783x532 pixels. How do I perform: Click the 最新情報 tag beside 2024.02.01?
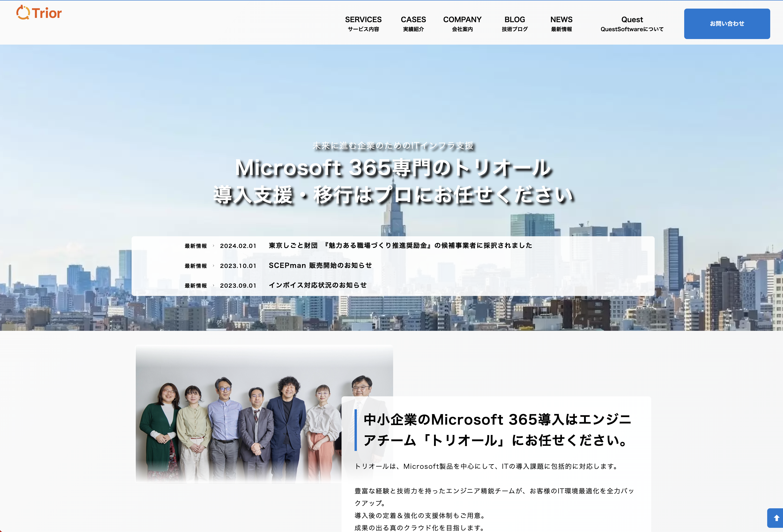pyautogui.click(x=196, y=246)
